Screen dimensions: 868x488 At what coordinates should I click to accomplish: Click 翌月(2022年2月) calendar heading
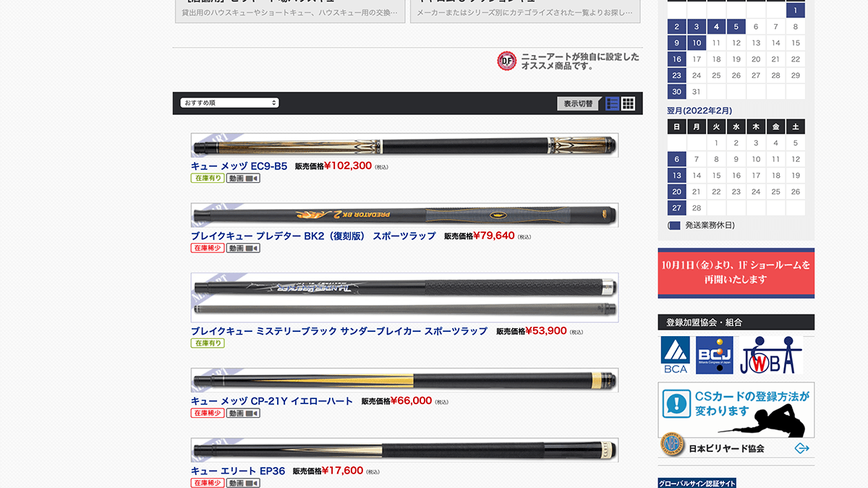point(699,111)
